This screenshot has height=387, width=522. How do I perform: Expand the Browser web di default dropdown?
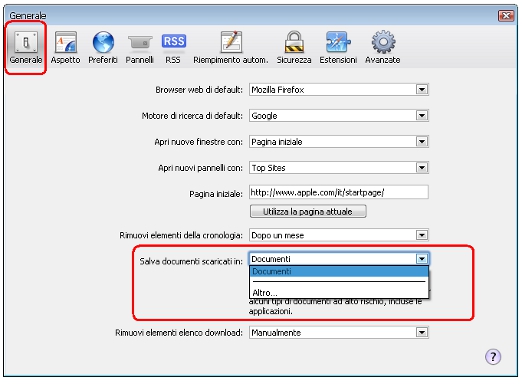422,90
